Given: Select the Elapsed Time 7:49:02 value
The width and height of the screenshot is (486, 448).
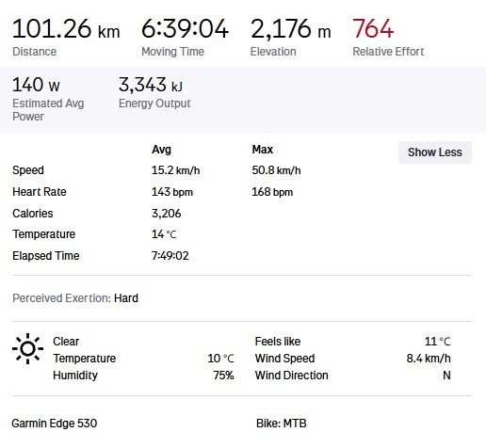Looking at the screenshot, I should tap(170, 256).
